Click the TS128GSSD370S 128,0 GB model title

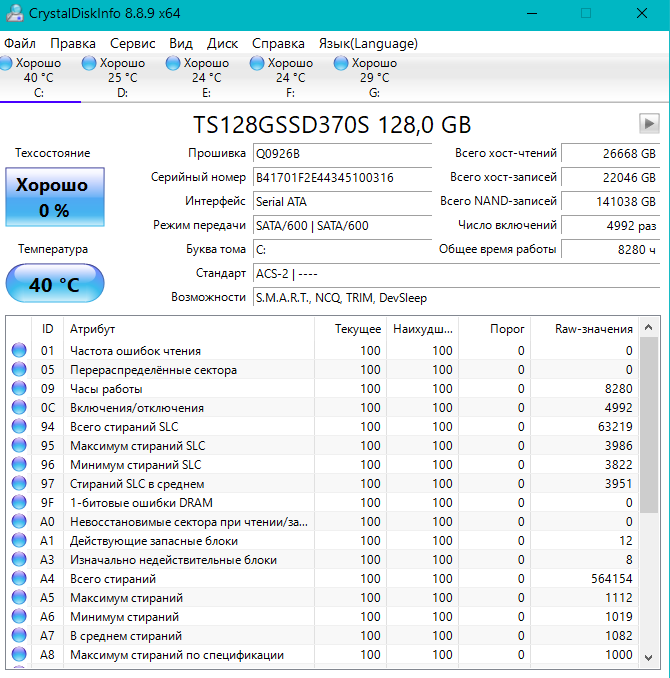tap(332, 125)
